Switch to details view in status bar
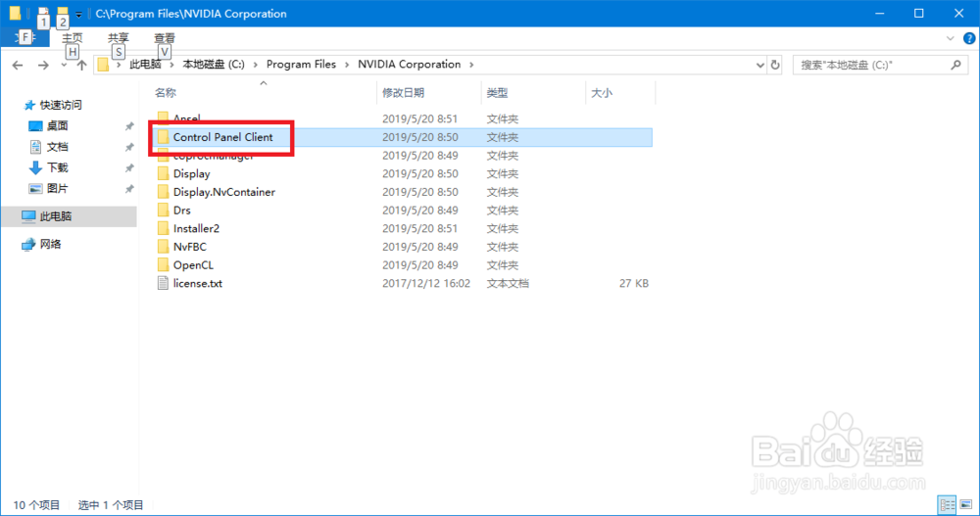Image resolution: width=980 pixels, height=516 pixels. [x=948, y=505]
